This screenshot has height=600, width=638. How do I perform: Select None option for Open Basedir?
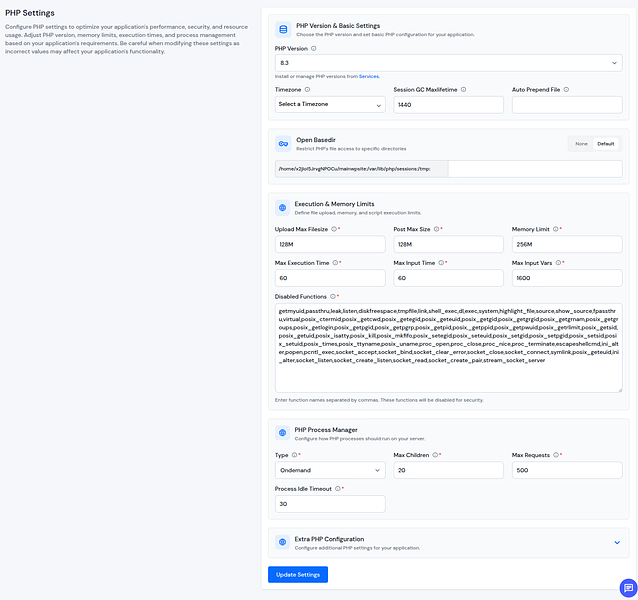[581, 144]
